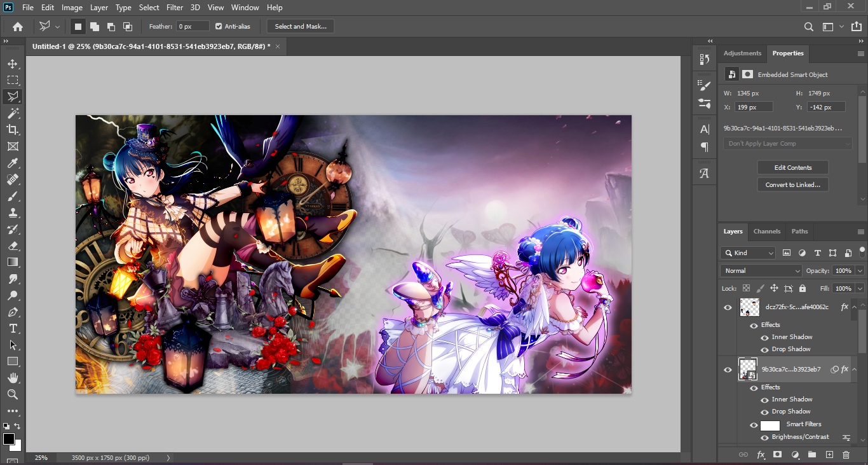Image resolution: width=868 pixels, height=465 pixels.
Task: Select the Path Selection tool
Action: (x=12, y=345)
